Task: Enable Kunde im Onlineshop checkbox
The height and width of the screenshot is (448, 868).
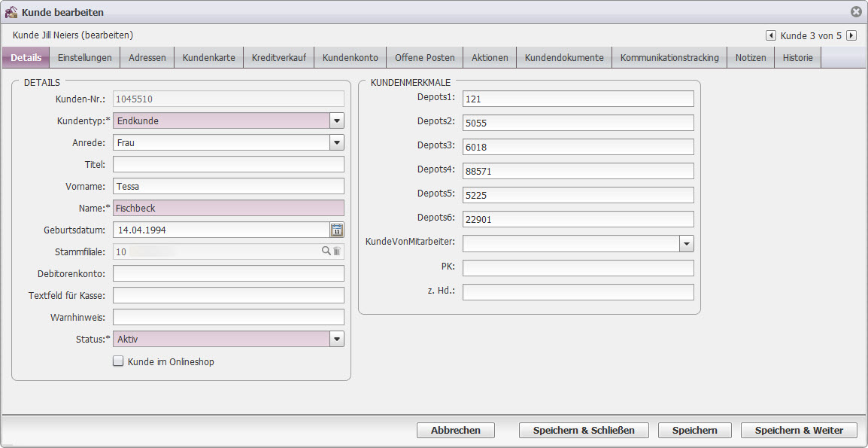Action: 118,361
